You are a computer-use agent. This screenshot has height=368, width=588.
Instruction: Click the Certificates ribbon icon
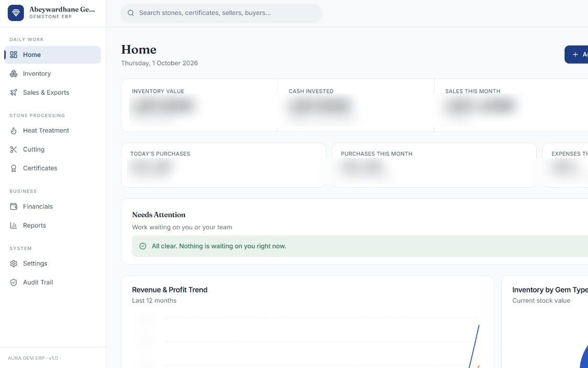13,168
